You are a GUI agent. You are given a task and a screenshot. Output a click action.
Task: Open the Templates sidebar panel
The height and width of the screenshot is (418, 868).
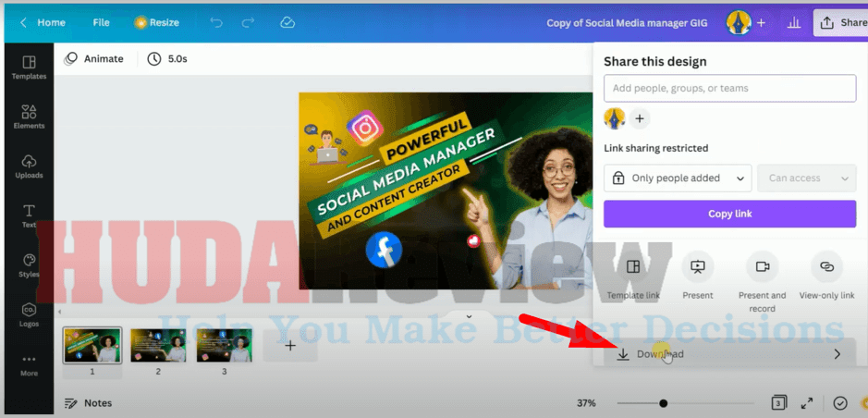tap(29, 67)
